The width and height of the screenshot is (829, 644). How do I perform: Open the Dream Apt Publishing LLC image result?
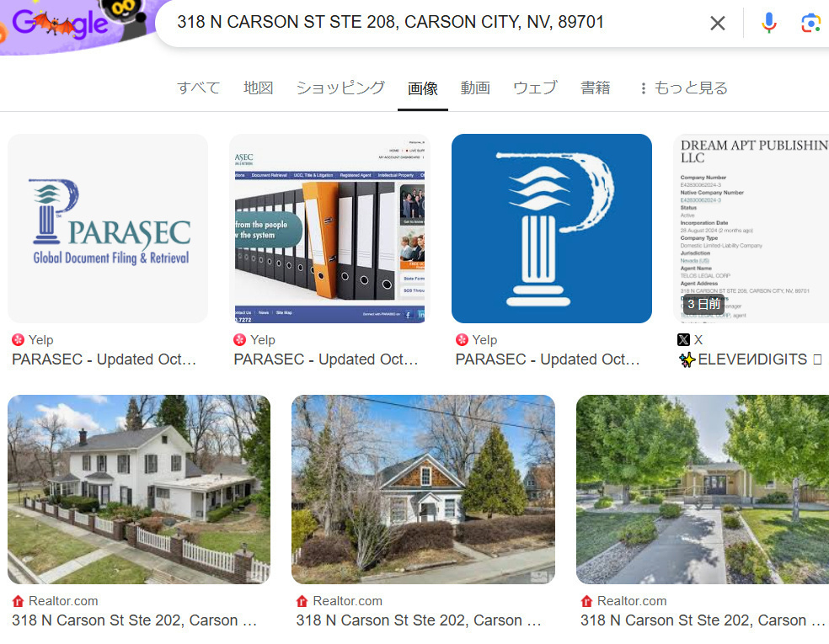click(751, 228)
